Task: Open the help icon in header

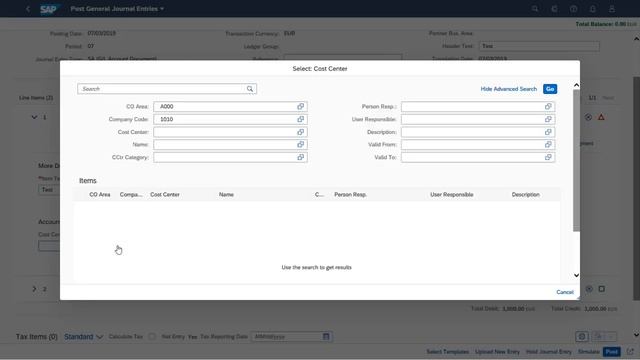Action: click(573, 9)
